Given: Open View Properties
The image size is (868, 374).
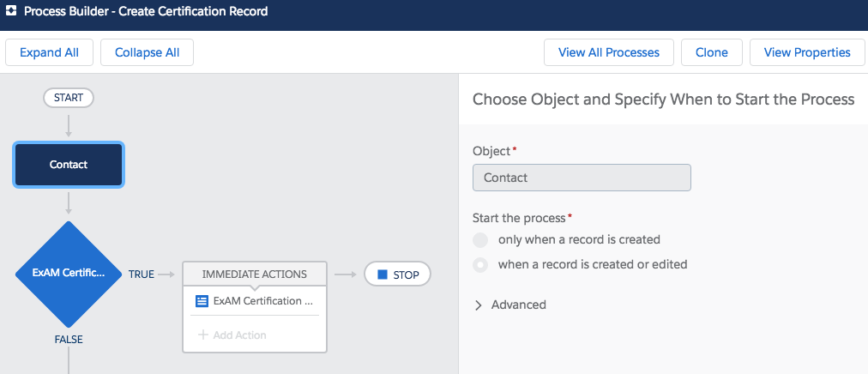Looking at the screenshot, I should click(807, 52).
